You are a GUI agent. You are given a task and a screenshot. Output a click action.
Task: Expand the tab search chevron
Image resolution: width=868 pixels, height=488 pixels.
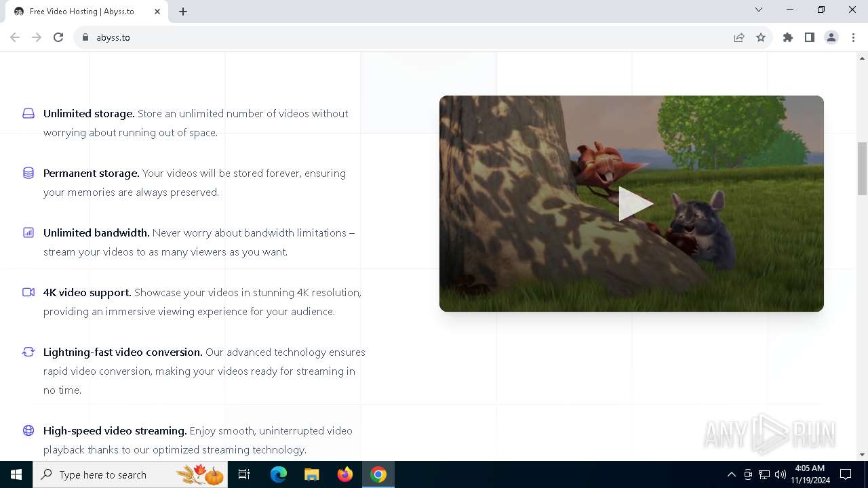[x=759, y=10]
